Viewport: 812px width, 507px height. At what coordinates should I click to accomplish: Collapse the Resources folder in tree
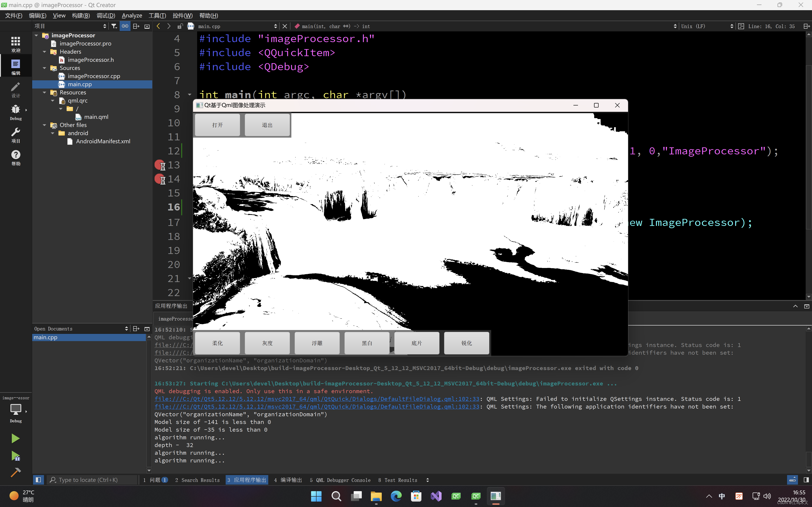pos(45,93)
